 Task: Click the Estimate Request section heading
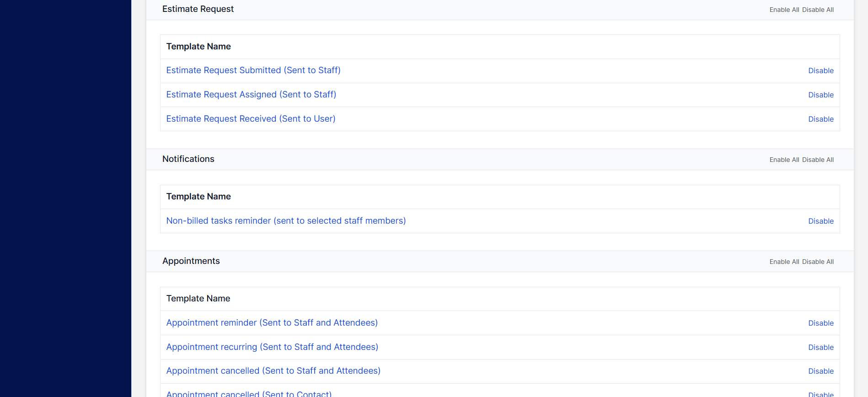pyautogui.click(x=198, y=9)
